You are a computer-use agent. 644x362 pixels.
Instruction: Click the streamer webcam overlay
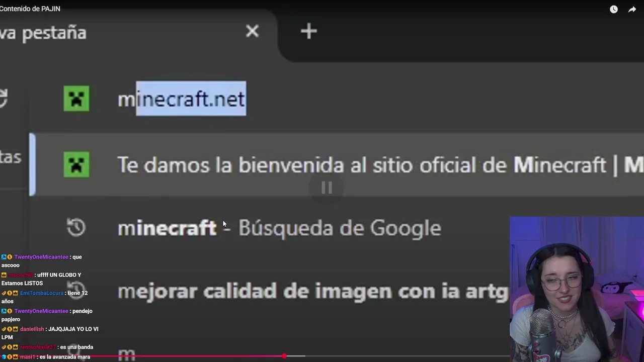pyautogui.click(x=577, y=289)
